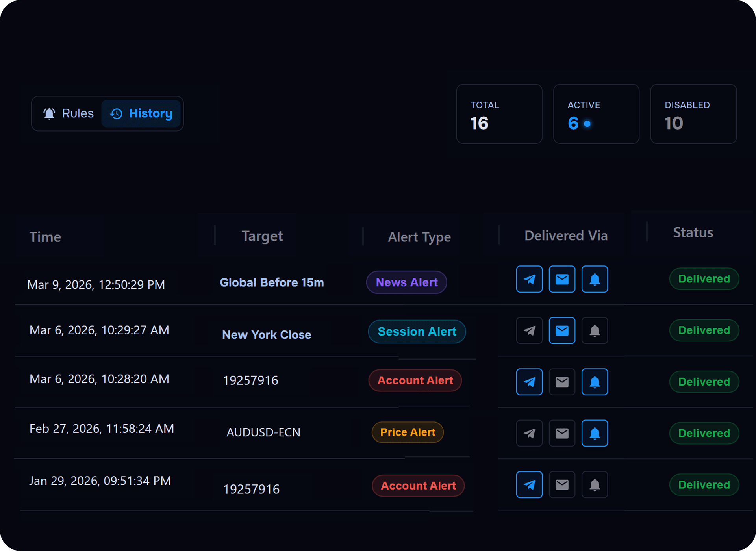Click the blue active status dot beside the Active count
756x551 pixels.
tap(587, 124)
